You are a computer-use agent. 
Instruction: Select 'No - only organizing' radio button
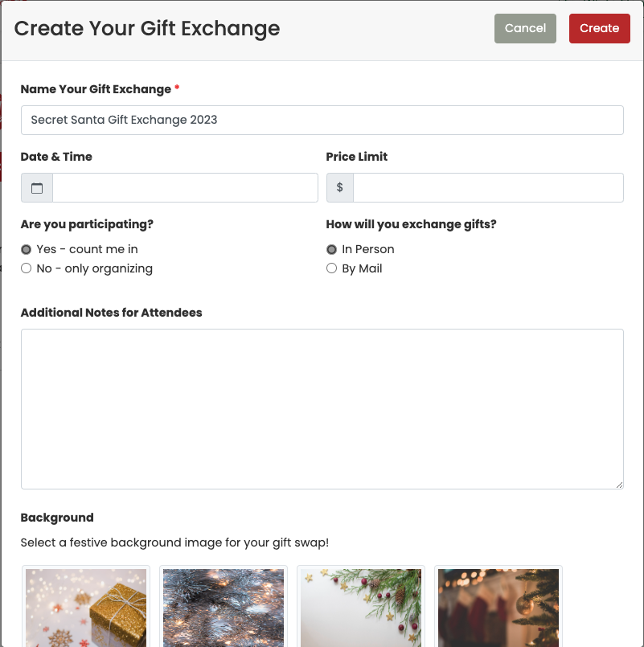tap(27, 269)
